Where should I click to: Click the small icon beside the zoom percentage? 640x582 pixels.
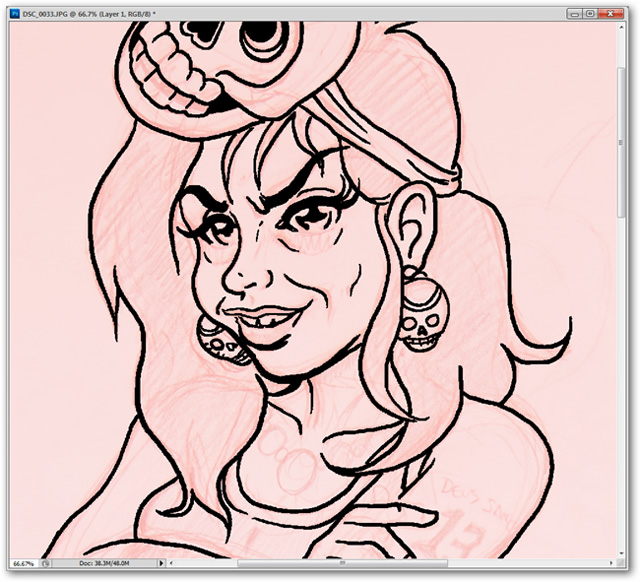coord(47,563)
